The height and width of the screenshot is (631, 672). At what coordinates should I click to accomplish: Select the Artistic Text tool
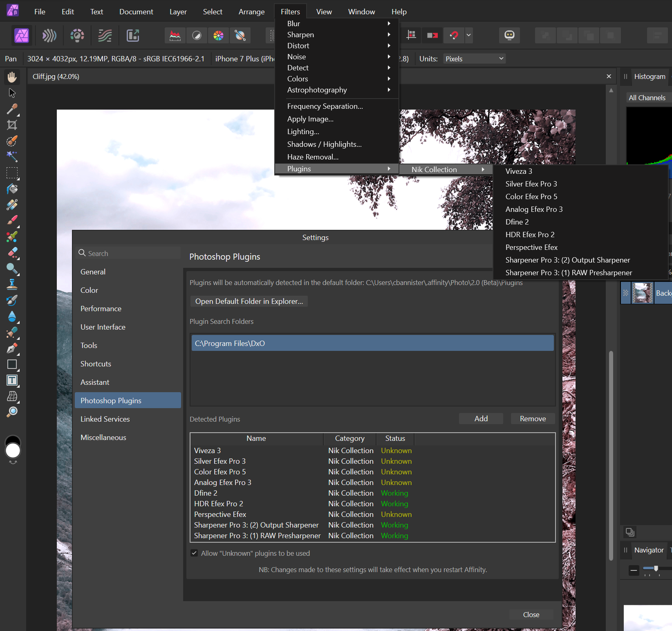click(12, 380)
